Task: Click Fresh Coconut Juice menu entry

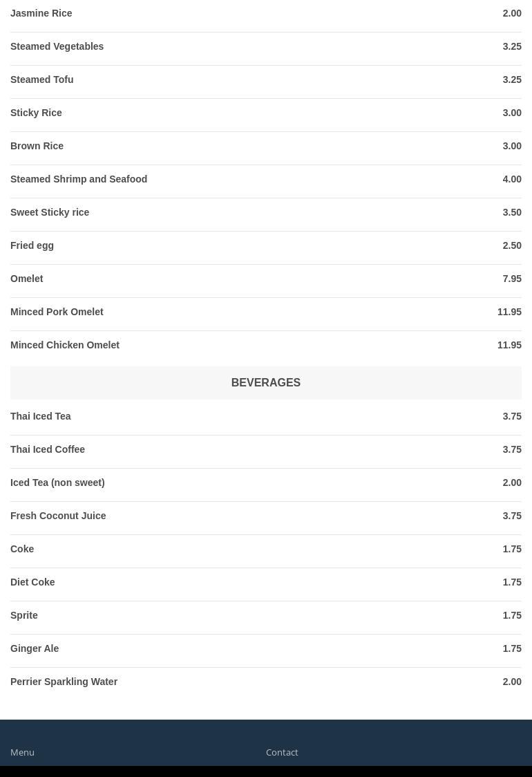Action: click(58, 516)
